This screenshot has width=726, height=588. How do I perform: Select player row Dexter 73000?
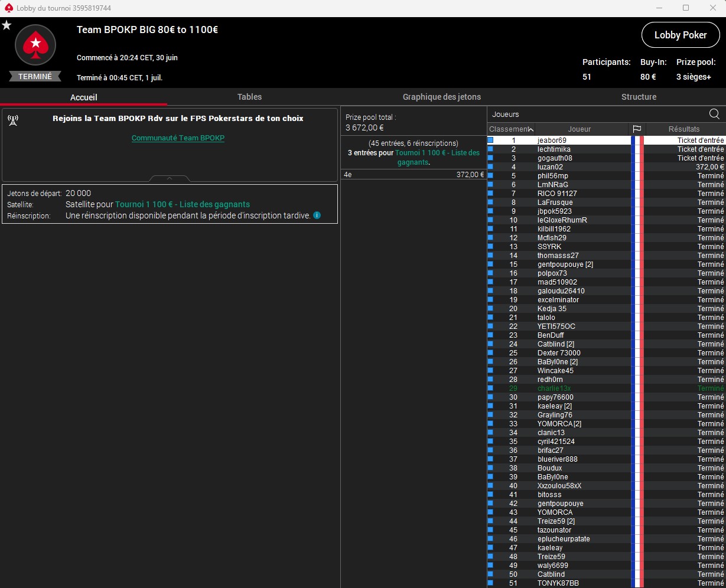click(606, 352)
